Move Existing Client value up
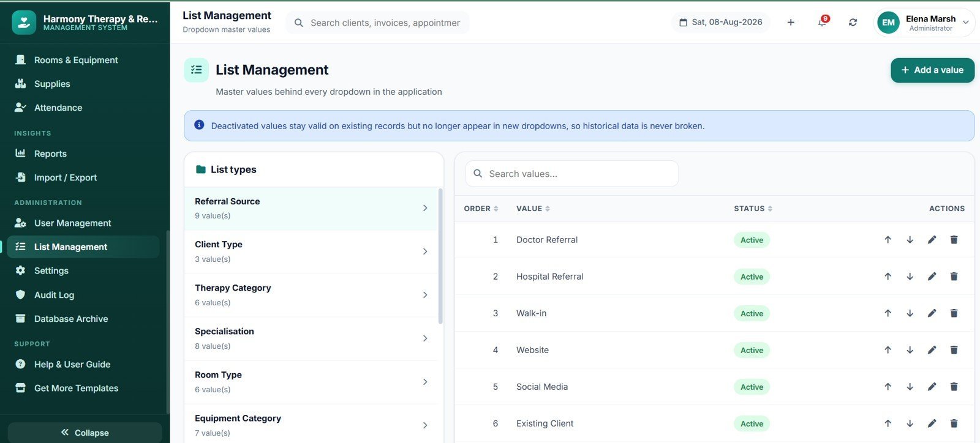The image size is (980, 443). 888,423
